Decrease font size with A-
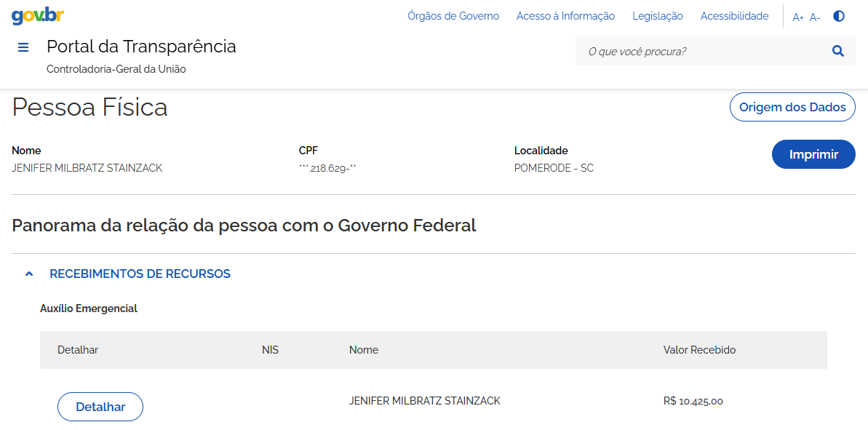This screenshot has height=430, width=868. [815, 17]
